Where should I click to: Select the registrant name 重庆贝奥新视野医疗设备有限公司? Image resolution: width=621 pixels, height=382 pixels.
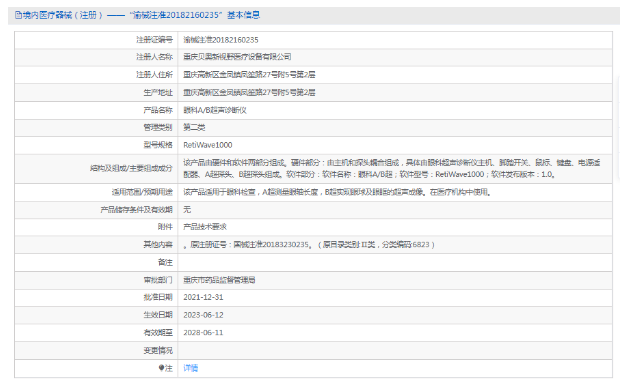pos(237,57)
